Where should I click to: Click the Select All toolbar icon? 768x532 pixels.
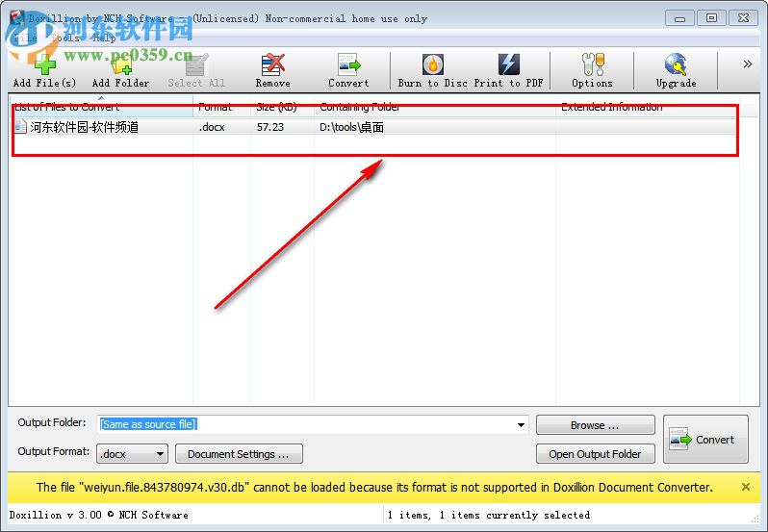coord(196,70)
